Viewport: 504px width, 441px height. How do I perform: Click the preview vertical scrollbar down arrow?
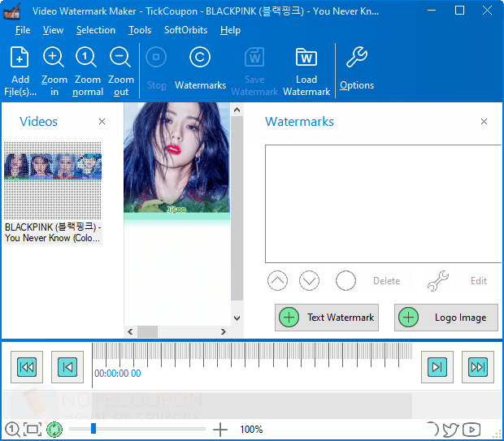pos(237,318)
